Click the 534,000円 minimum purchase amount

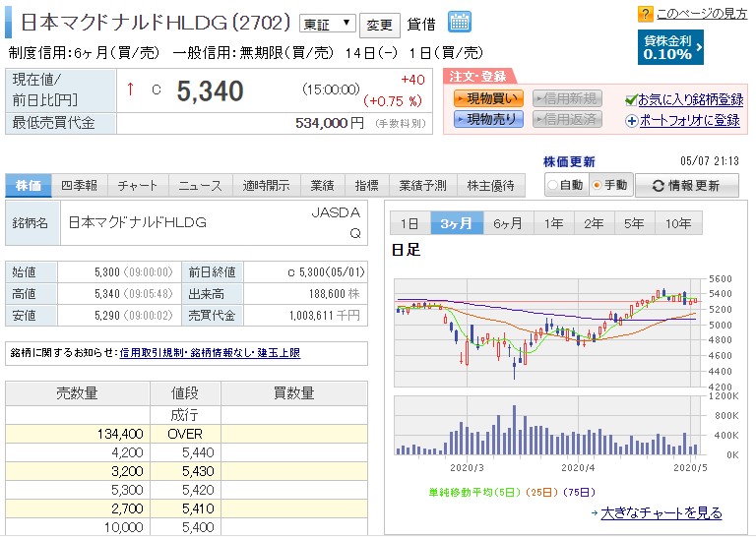[330, 123]
